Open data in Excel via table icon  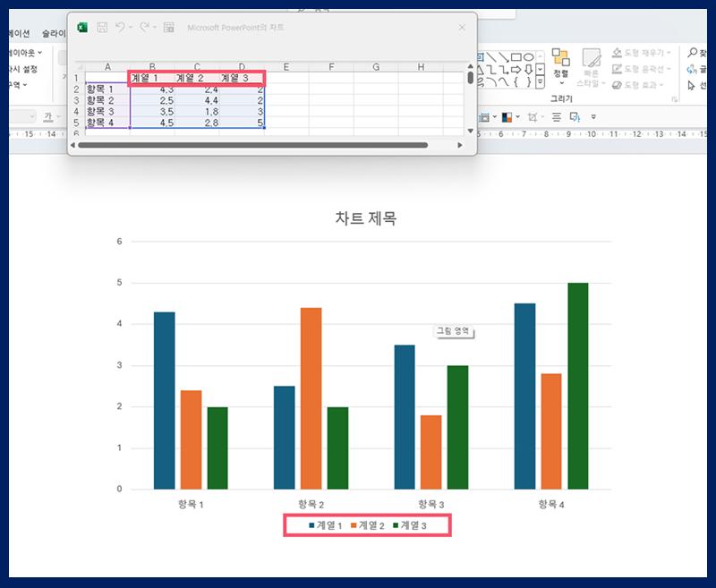169,28
